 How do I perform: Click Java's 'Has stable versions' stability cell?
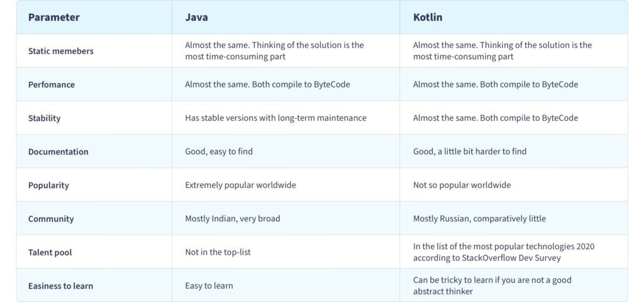click(x=275, y=118)
